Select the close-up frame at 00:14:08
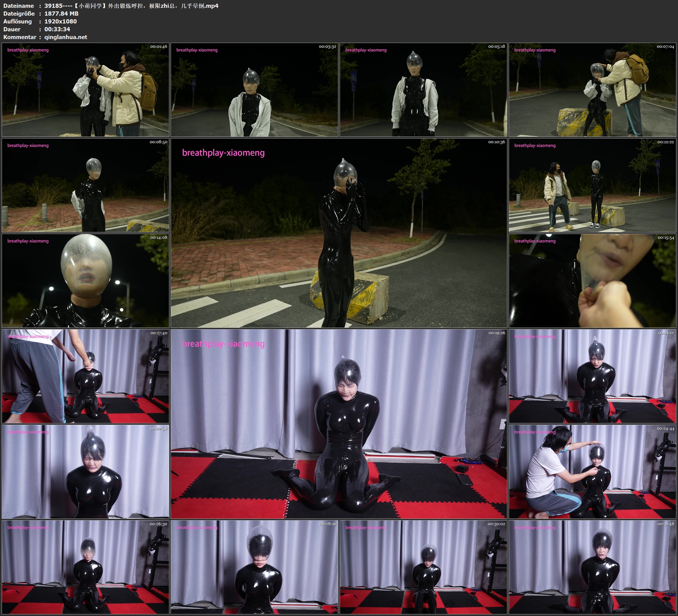This screenshot has width=678, height=616. click(85, 280)
